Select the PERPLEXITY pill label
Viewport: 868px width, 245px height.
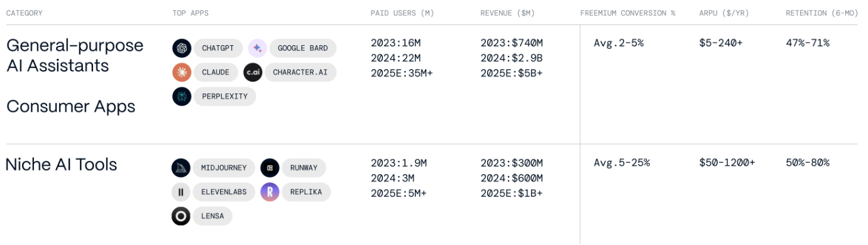click(x=224, y=96)
